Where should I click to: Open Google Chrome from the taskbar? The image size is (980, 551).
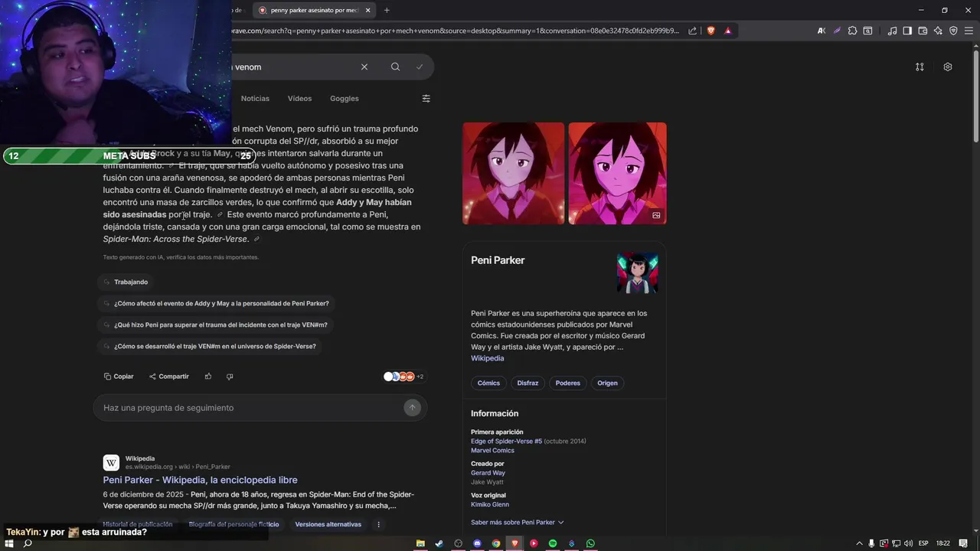(496, 543)
